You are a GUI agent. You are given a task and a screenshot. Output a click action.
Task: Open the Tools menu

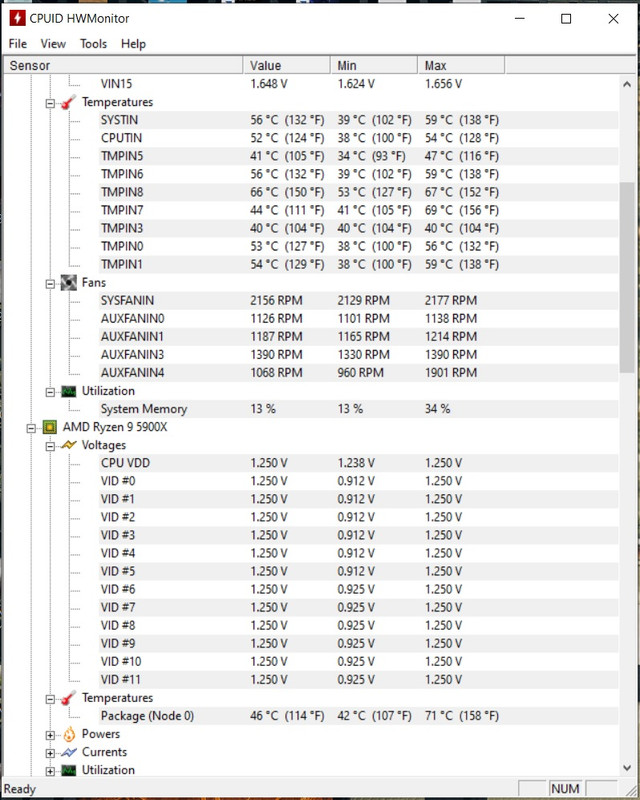(93, 44)
